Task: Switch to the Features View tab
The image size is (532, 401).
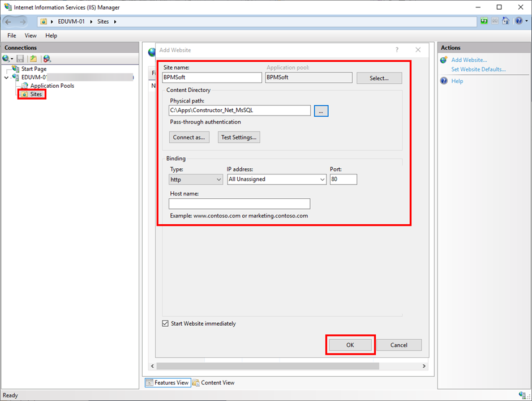Action: click(x=168, y=383)
